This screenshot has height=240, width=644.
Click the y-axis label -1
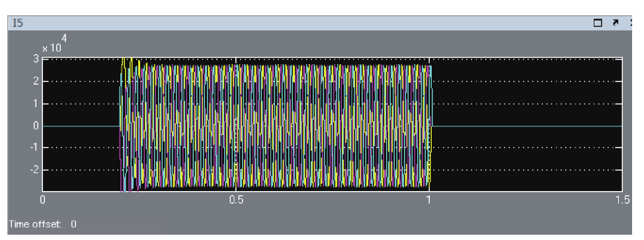coord(34,147)
